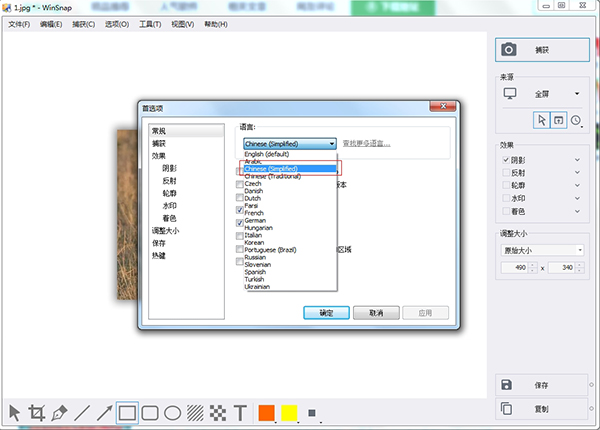Expand 轮廓 effect options chevron
Screen dimensions: 600x430
(x=577, y=186)
